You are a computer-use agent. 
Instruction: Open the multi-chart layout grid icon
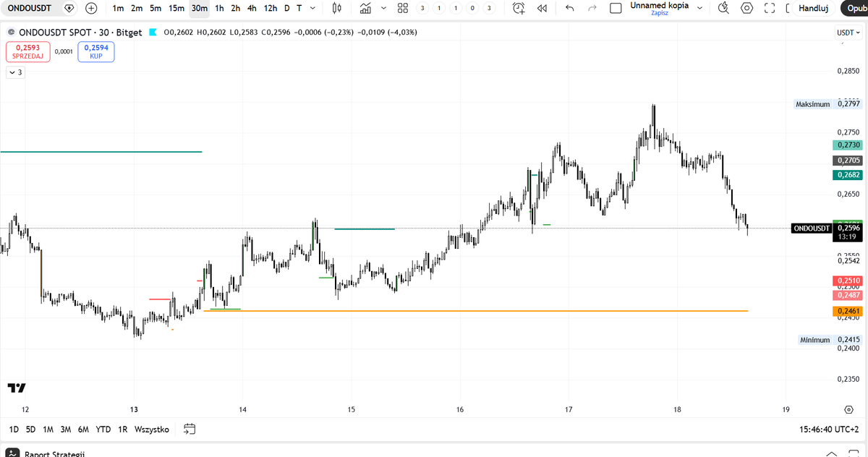[403, 8]
